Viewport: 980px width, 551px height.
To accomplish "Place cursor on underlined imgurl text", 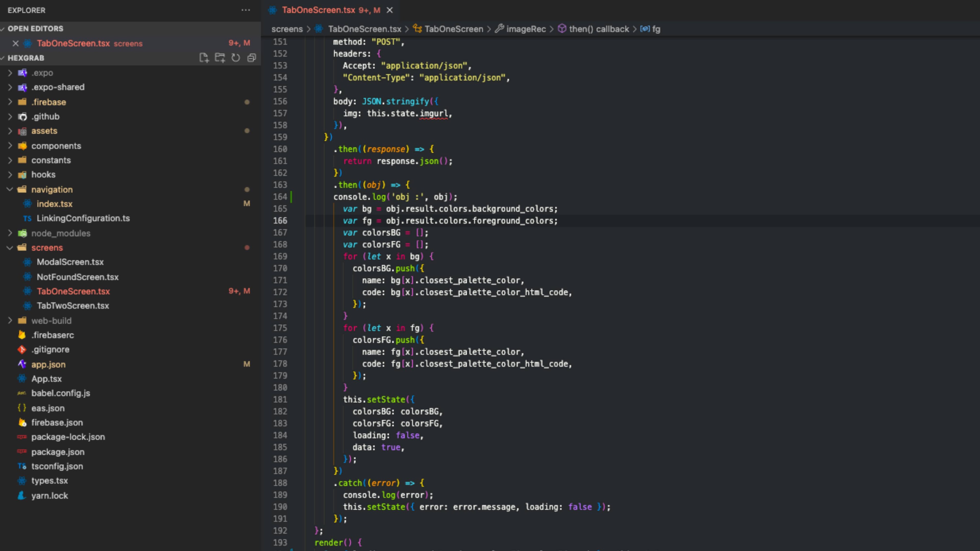I will [434, 113].
